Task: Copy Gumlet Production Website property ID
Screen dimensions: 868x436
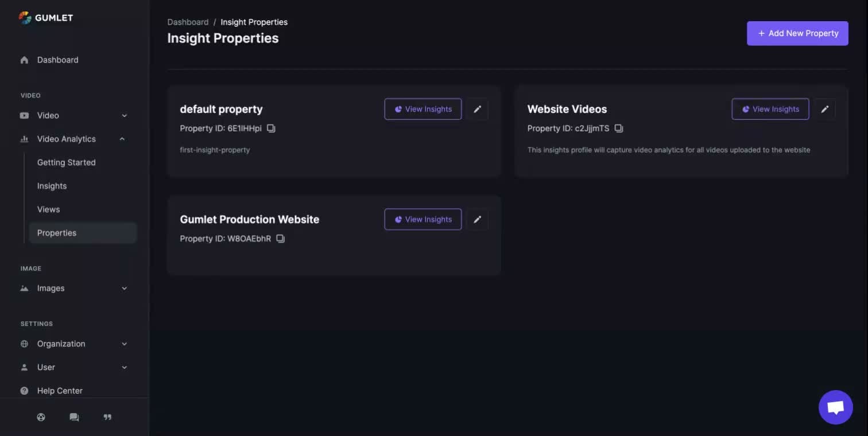Action: pos(280,239)
